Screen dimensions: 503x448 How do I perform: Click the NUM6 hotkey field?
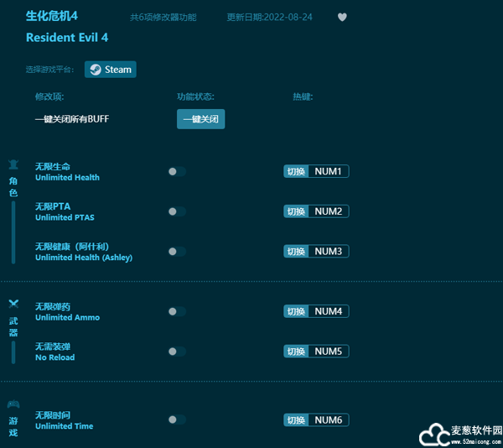point(329,419)
